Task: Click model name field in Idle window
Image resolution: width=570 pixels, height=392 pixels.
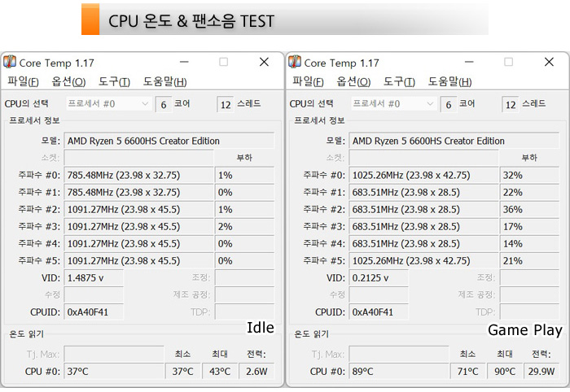Action: 169,141
